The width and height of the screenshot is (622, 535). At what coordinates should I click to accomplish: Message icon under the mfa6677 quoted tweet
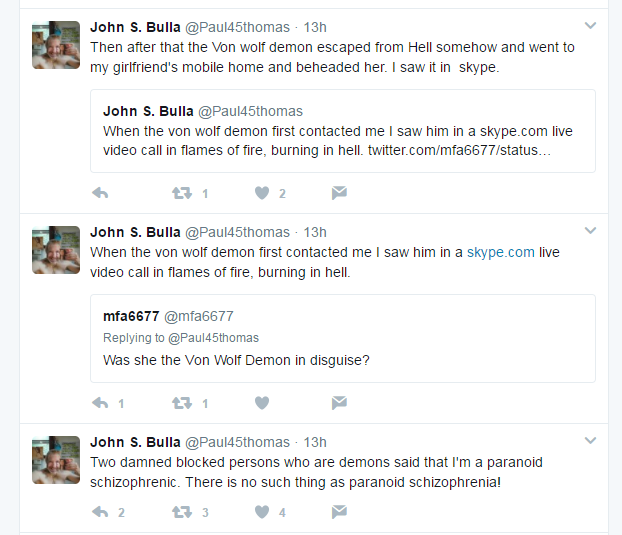tap(339, 403)
